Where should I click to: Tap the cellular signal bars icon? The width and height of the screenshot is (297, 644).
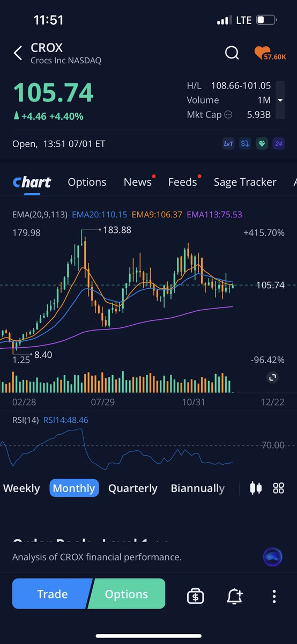click(224, 20)
